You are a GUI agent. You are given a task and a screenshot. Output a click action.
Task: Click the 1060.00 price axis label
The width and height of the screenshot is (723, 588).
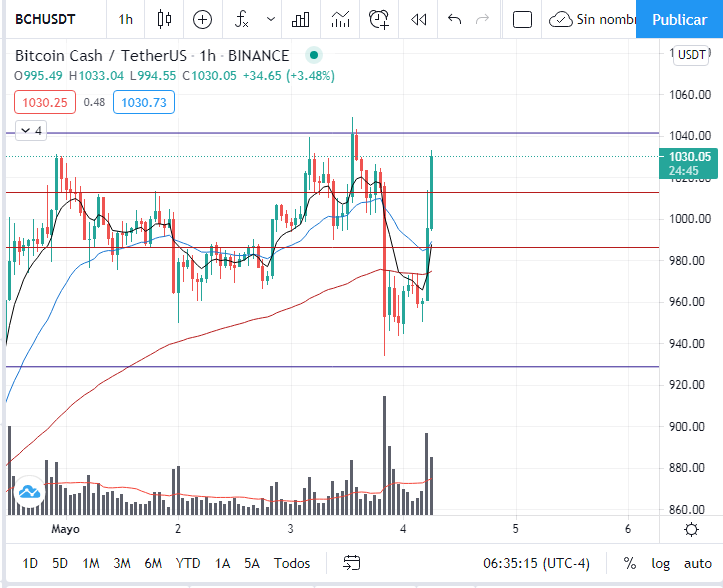click(x=690, y=95)
